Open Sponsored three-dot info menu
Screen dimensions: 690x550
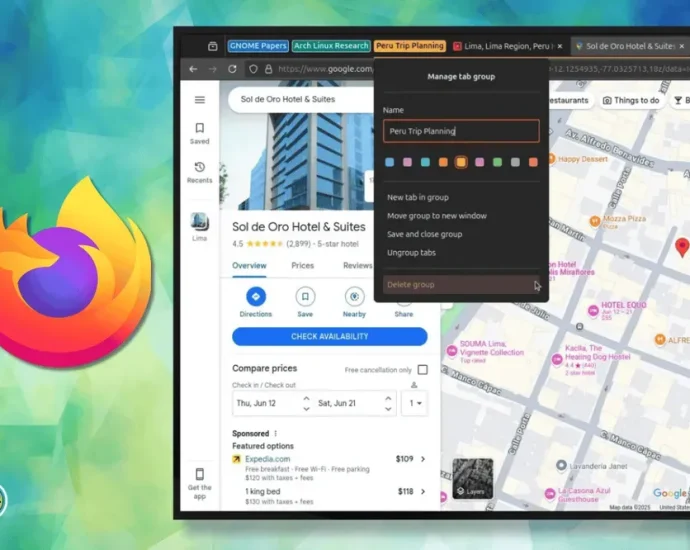tap(276, 433)
